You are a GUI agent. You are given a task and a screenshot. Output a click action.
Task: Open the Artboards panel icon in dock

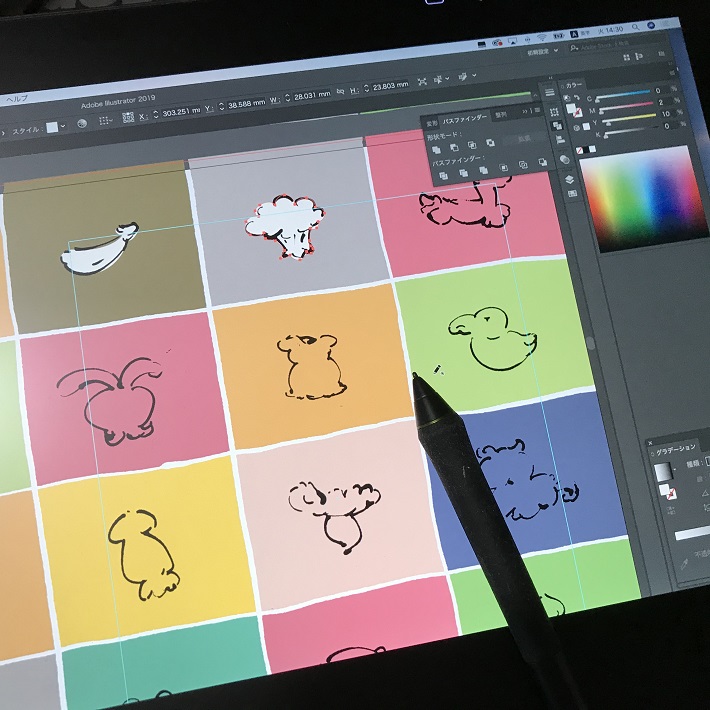[572, 194]
